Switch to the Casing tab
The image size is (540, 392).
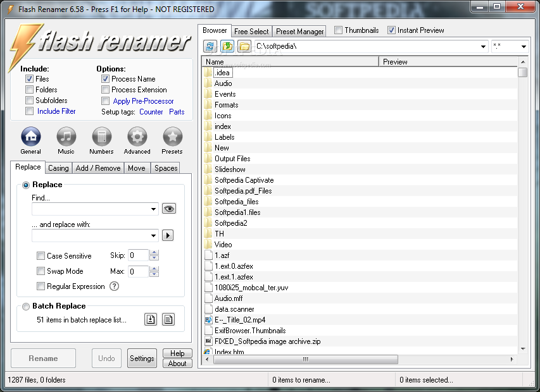click(58, 168)
